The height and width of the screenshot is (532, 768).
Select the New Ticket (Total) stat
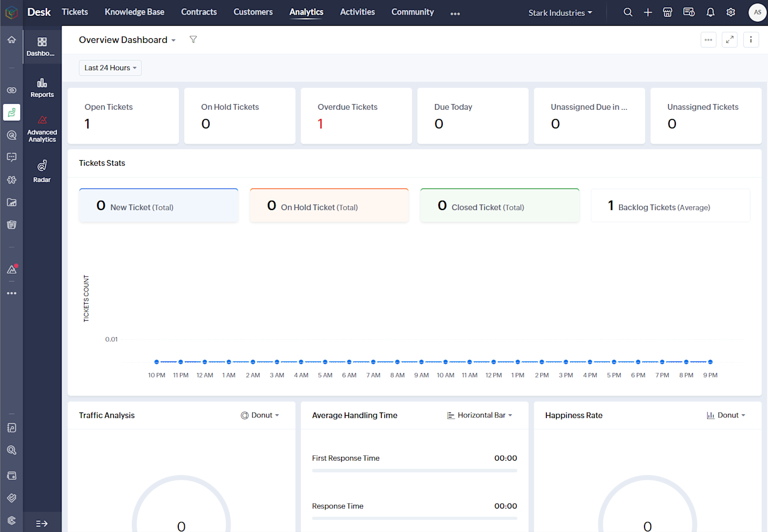click(159, 206)
